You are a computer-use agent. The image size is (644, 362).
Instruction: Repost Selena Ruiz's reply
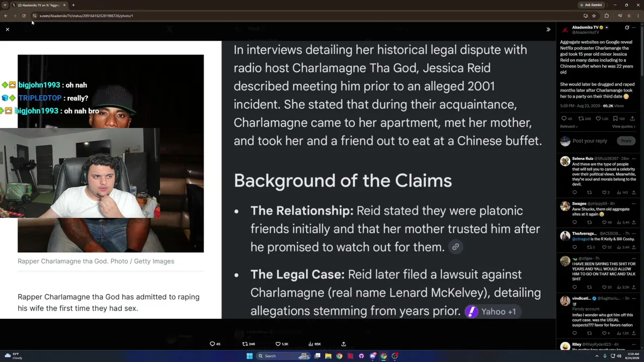590,193
